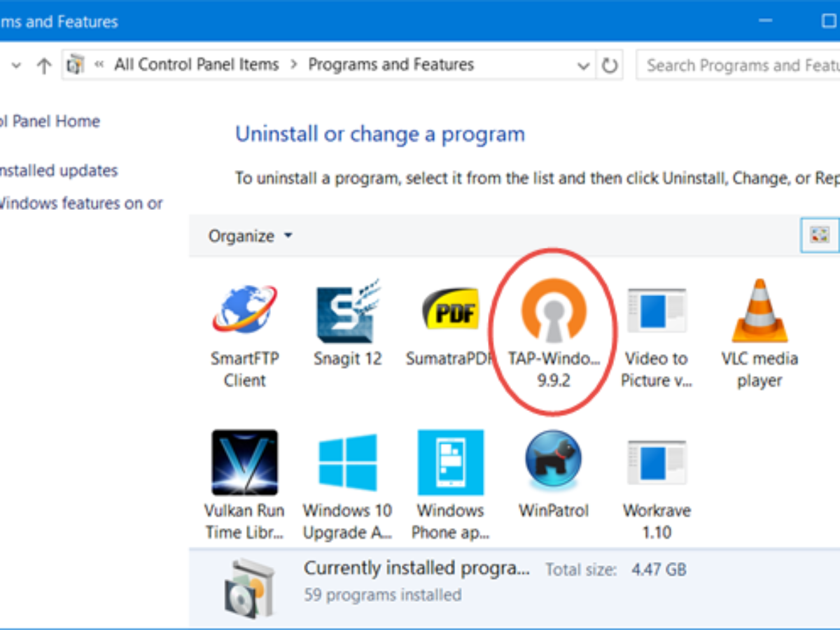Viewport: 840px width, 630px height.
Task: Click All Control Panel Items breadcrumb
Action: pyautogui.click(x=197, y=64)
